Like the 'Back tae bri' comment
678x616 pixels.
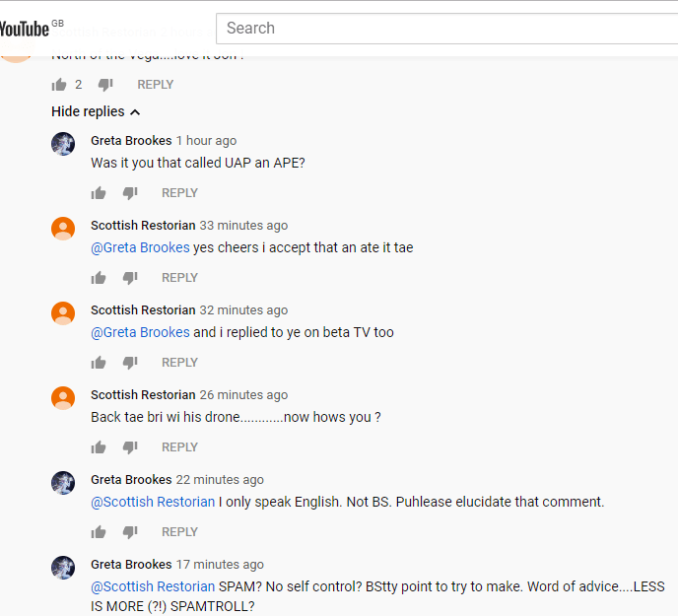coord(99,447)
